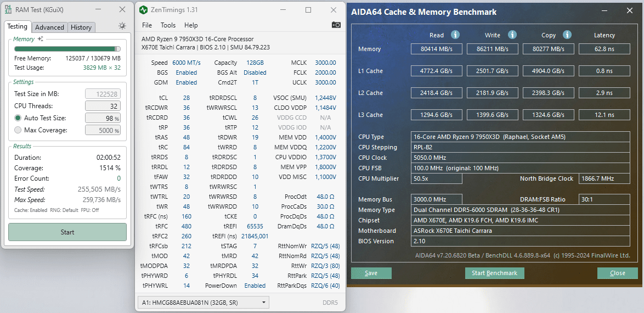Click the CPU Threads input field
Image resolution: width=644 pixels, height=313 pixels.
(103, 105)
